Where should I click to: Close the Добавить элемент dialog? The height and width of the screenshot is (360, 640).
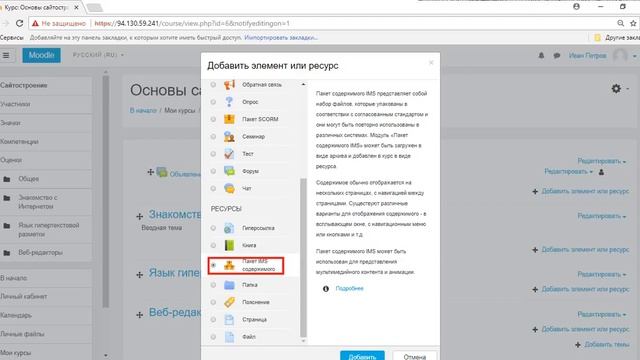[x=431, y=62]
